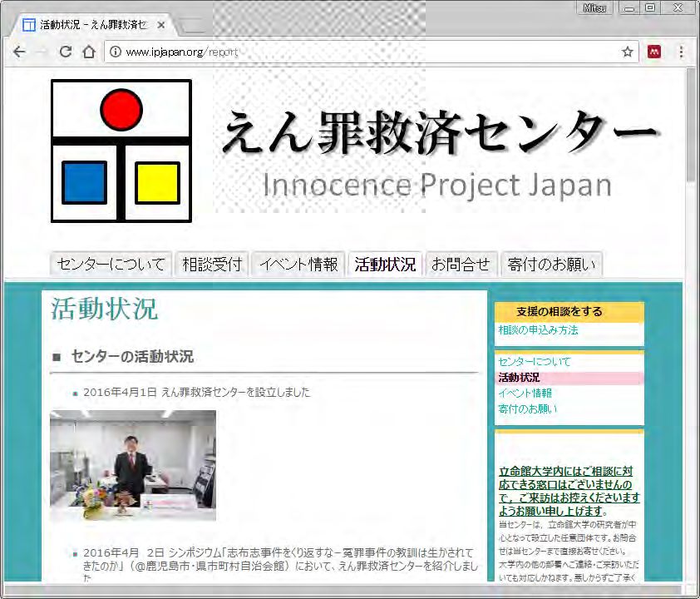This screenshot has width=700, height=599.
Task: Go to the browser home page icon
Action: (x=89, y=52)
